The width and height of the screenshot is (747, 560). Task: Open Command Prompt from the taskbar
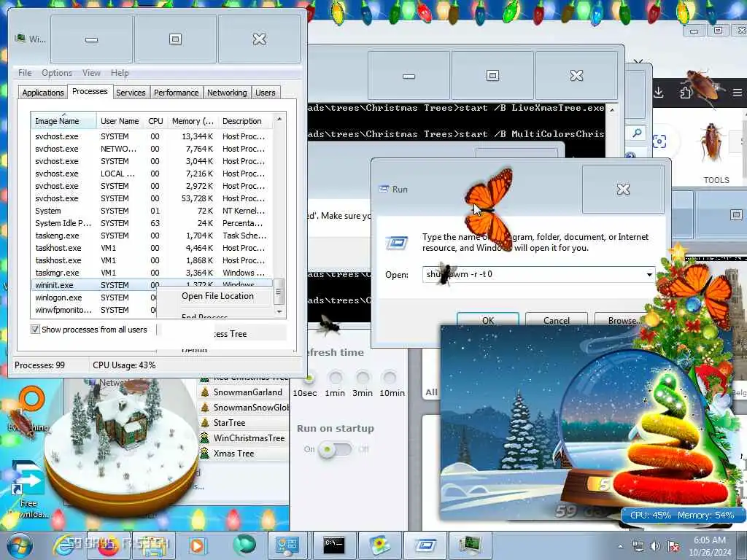pos(334,545)
